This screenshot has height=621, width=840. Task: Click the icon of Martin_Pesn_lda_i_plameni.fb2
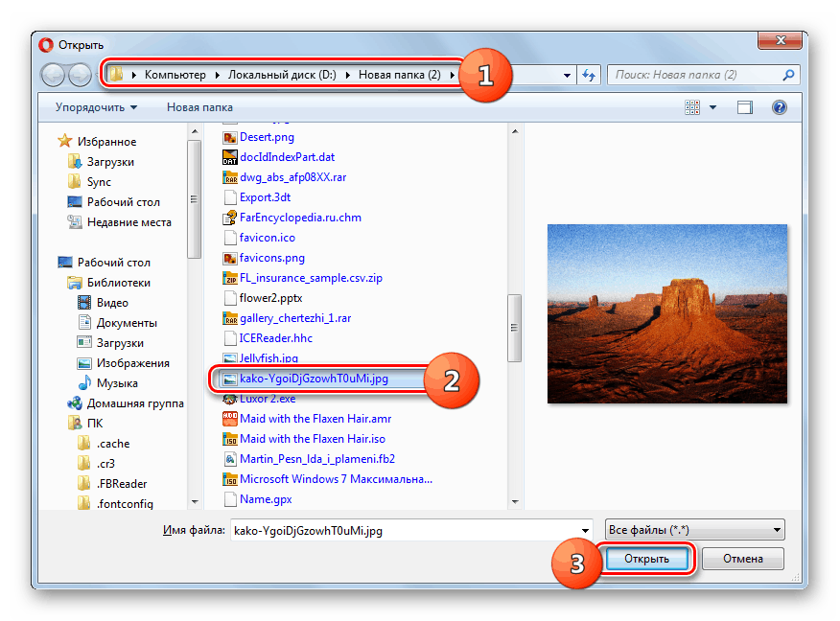click(x=230, y=459)
